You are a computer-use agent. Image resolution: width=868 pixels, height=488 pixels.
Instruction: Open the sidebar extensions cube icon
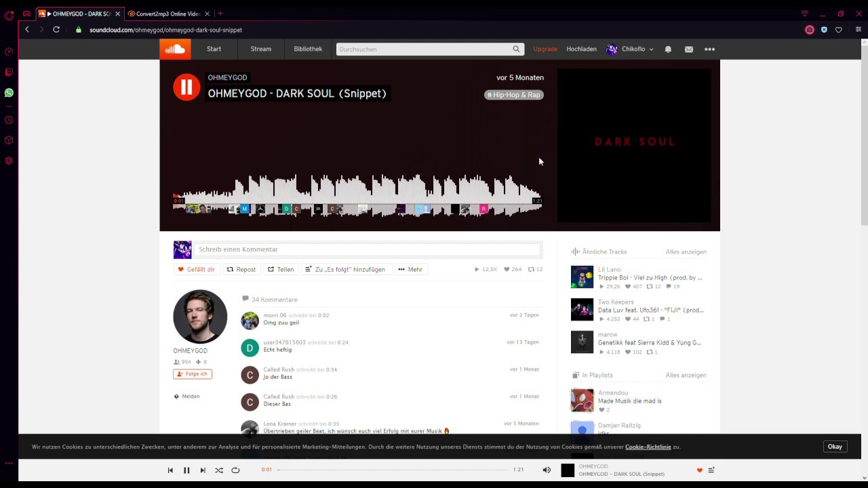coord(9,140)
